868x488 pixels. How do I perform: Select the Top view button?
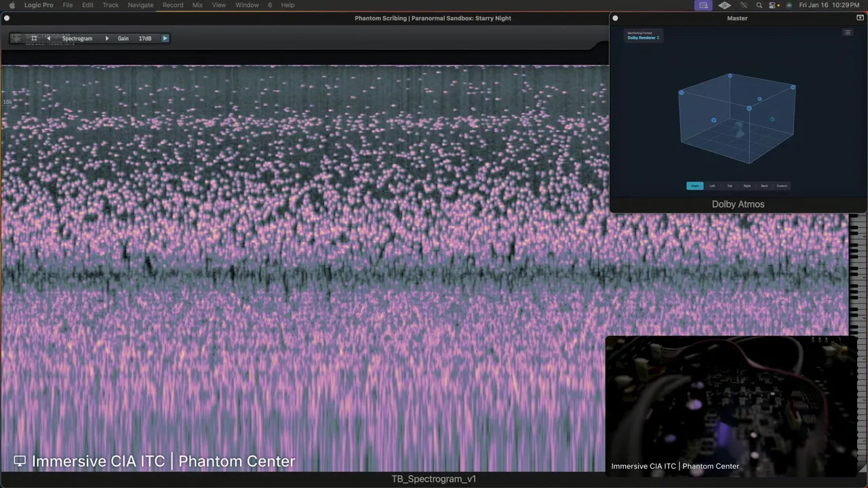click(x=730, y=186)
